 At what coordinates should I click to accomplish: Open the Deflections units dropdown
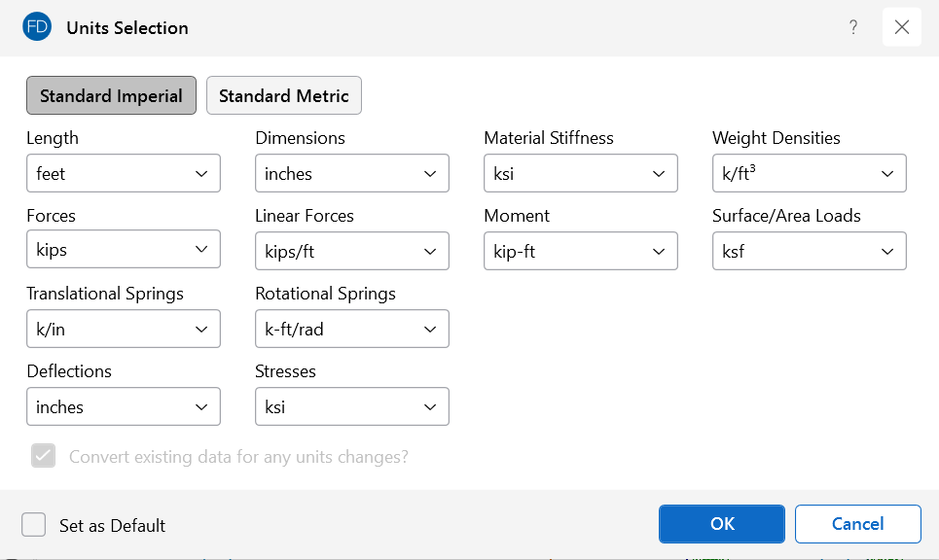[x=124, y=407]
